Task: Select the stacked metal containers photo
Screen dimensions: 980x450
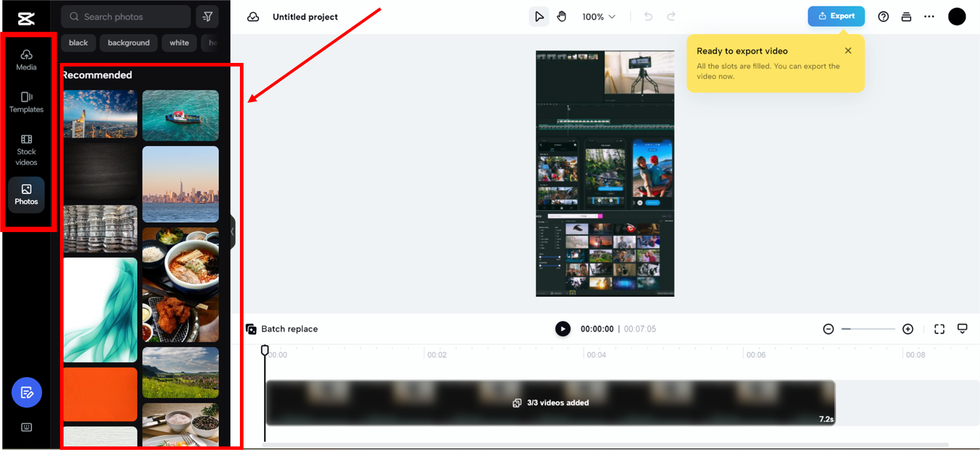Action: click(x=100, y=229)
